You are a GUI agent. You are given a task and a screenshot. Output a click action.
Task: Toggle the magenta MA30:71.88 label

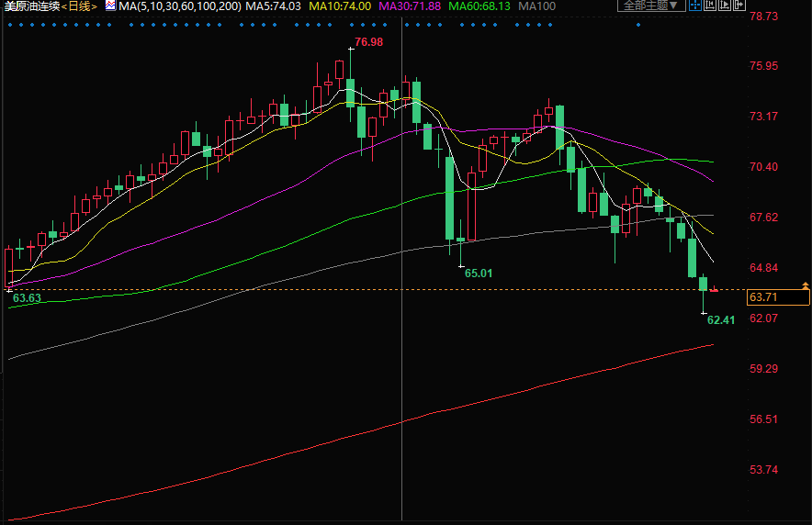click(x=410, y=6)
